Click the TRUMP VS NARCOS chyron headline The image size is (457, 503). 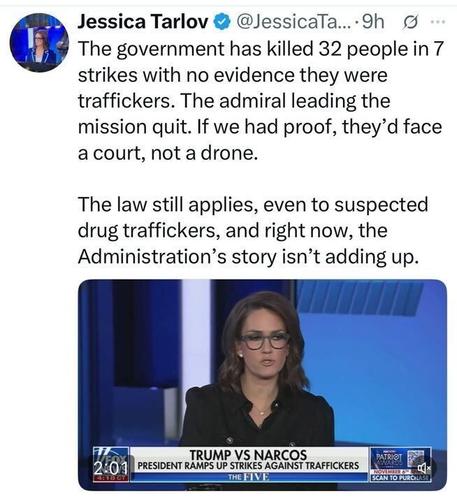click(x=248, y=455)
